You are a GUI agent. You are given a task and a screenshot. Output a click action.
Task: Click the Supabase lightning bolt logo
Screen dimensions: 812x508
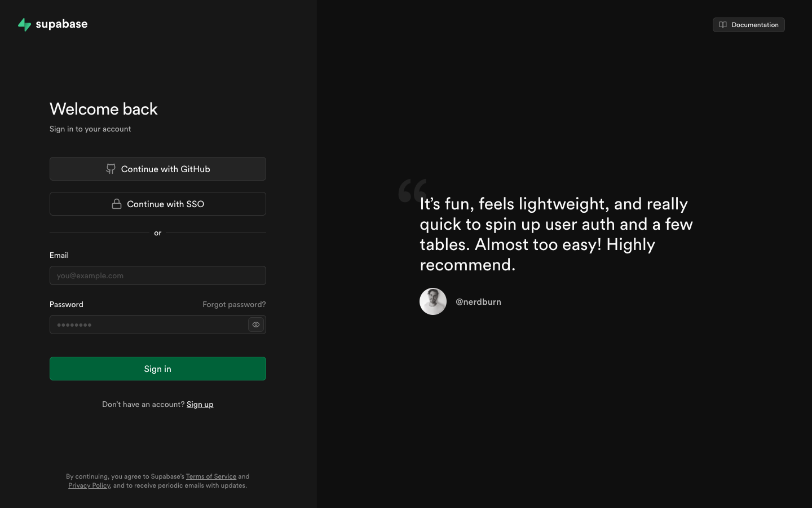tap(24, 24)
